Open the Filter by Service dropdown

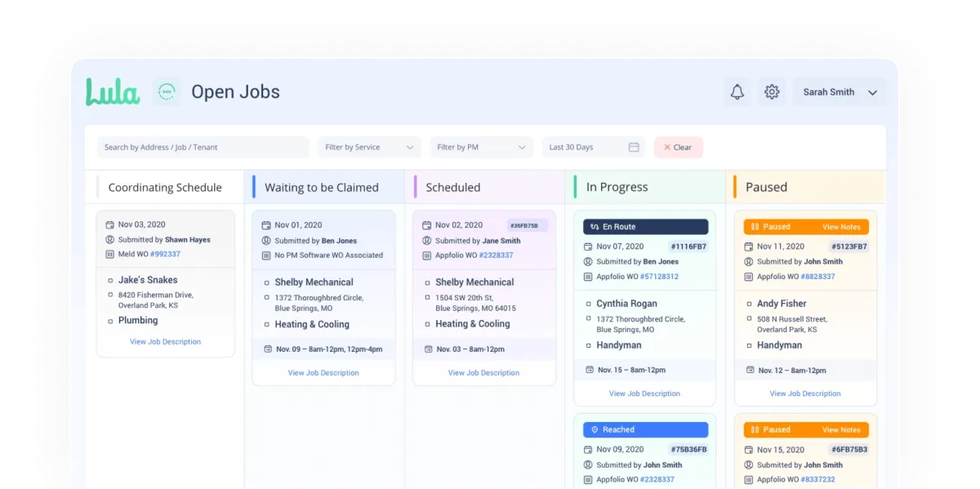coord(369,147)
